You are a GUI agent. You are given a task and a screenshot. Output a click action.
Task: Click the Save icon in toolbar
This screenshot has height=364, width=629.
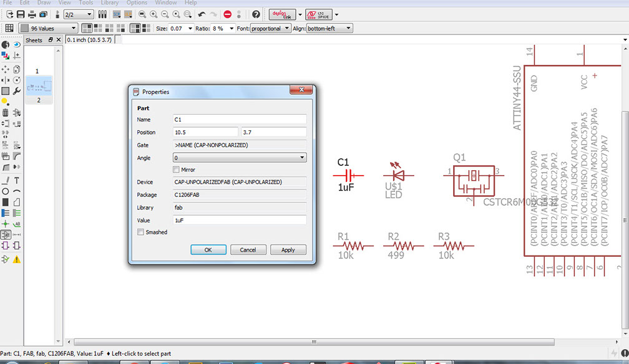click(21, 14)
